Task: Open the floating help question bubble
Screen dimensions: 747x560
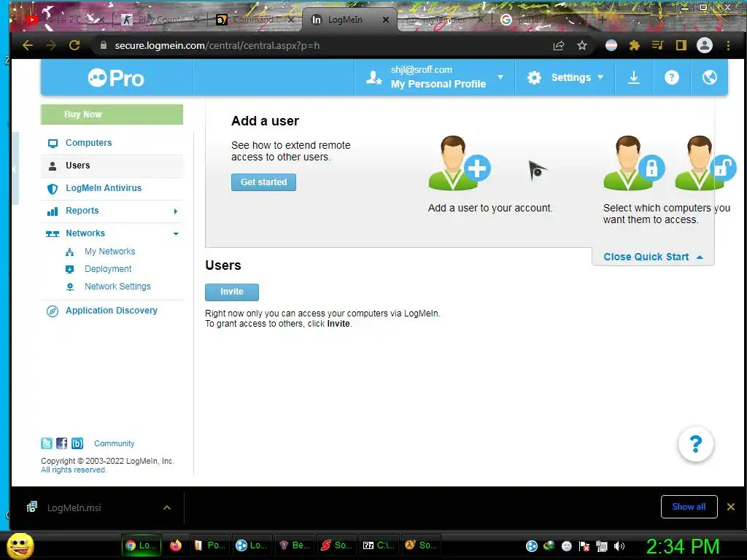Action: (695, 444)
